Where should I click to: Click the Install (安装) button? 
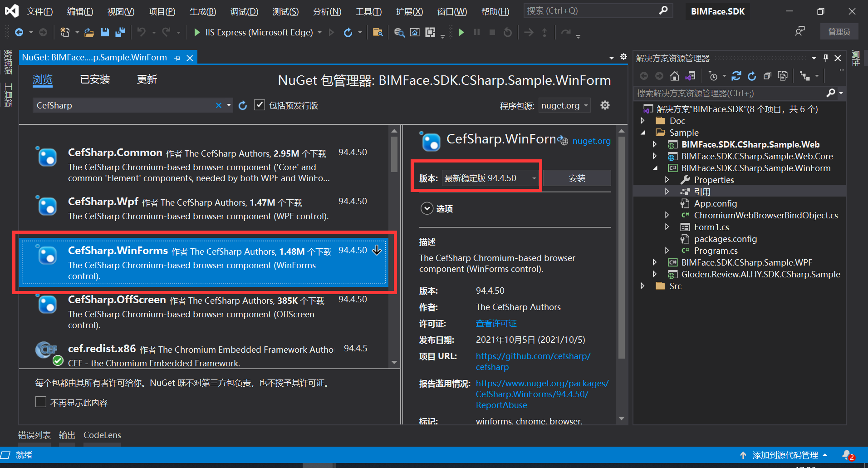(x=577, y=178)
